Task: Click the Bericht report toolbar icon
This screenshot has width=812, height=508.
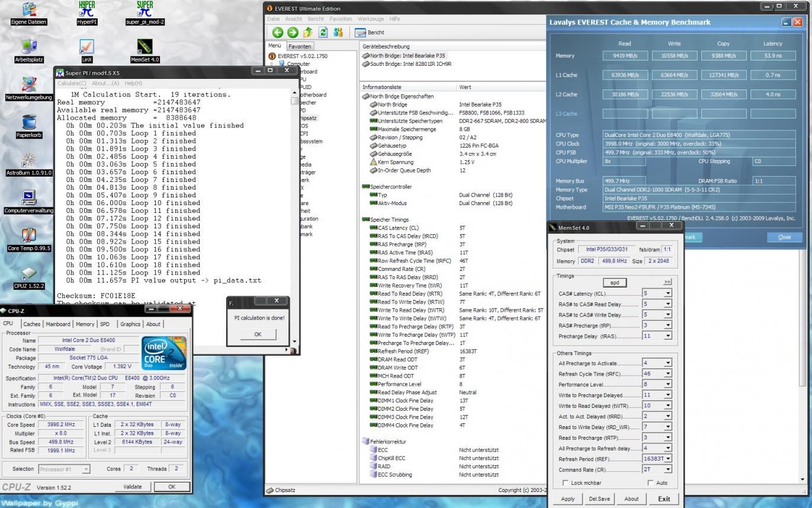Action: (x=370, y=33)
